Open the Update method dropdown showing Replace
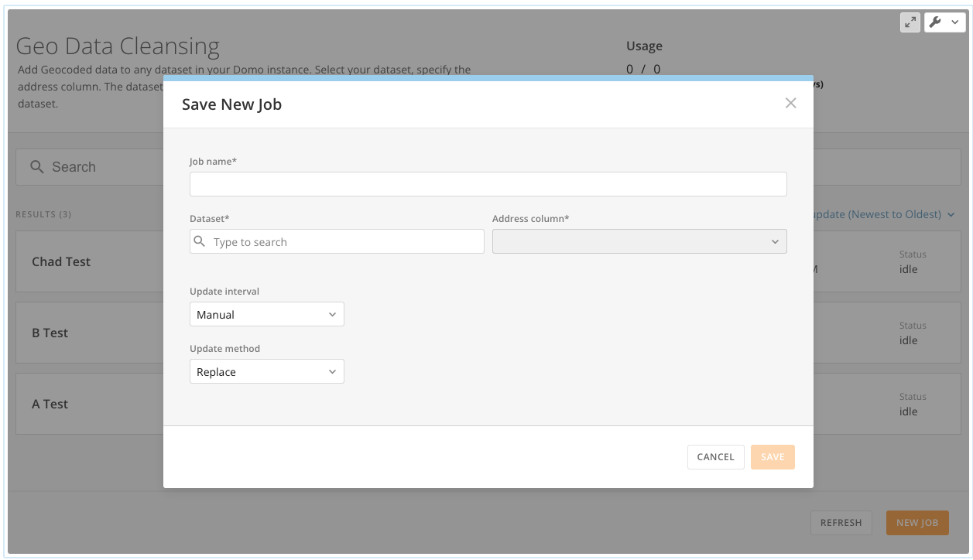Image resolution: width=973 pixels, height=560 pixels. [x=266, y=371]
